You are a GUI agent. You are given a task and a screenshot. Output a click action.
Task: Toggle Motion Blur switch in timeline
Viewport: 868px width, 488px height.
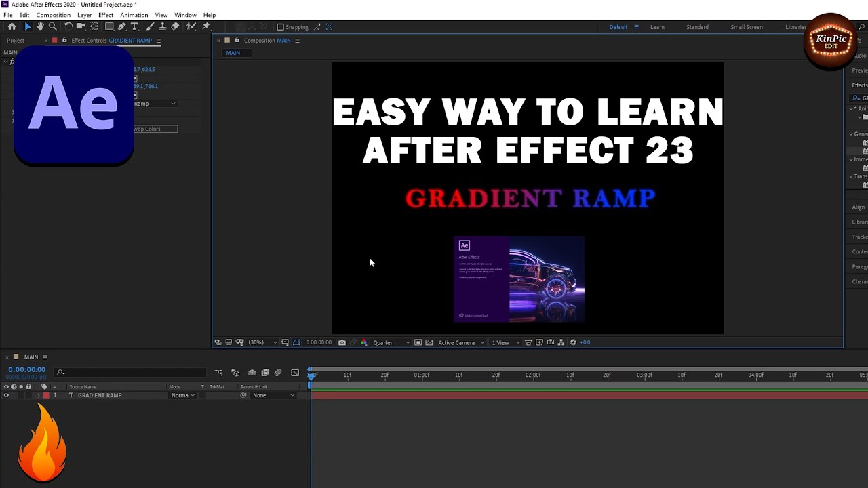click(278, 373)
